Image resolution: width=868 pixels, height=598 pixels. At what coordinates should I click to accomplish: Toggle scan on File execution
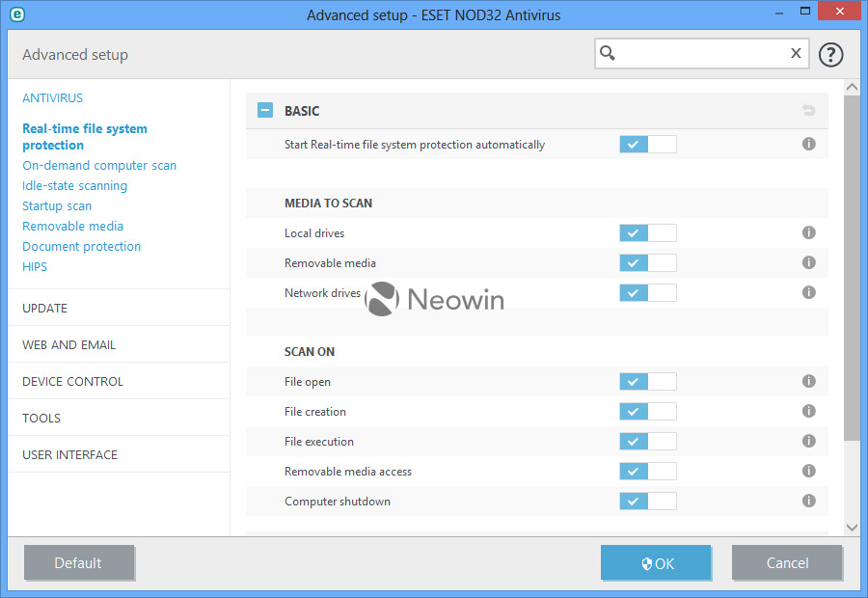click(x=648, y=442)
